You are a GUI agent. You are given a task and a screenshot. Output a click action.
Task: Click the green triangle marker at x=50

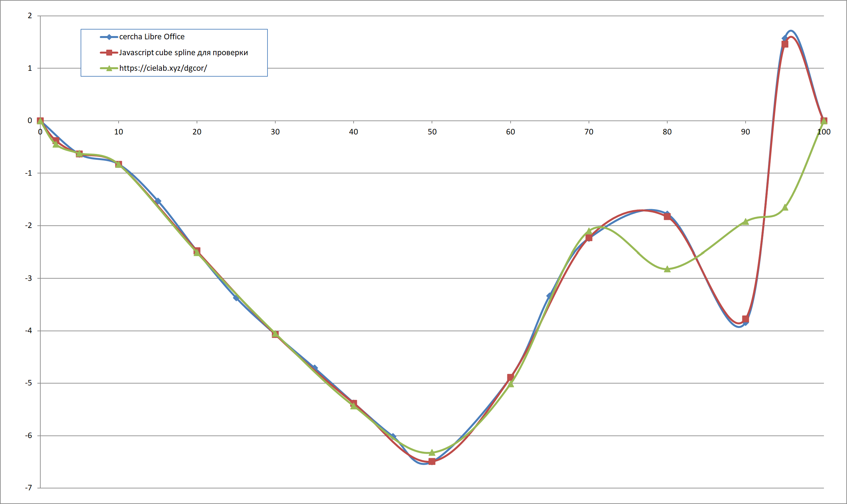point(432,452)
